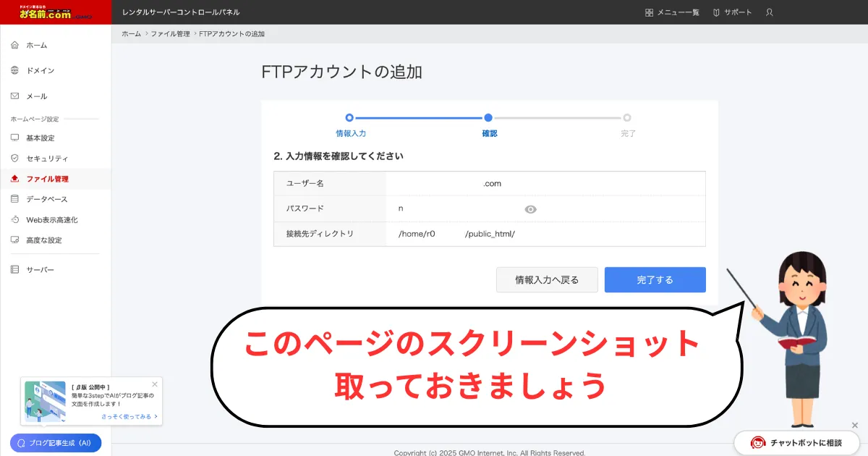Screen dimensions: 868x456
Task: Open セキュリティ settings in the sidebar
Action: click(47, 158)
